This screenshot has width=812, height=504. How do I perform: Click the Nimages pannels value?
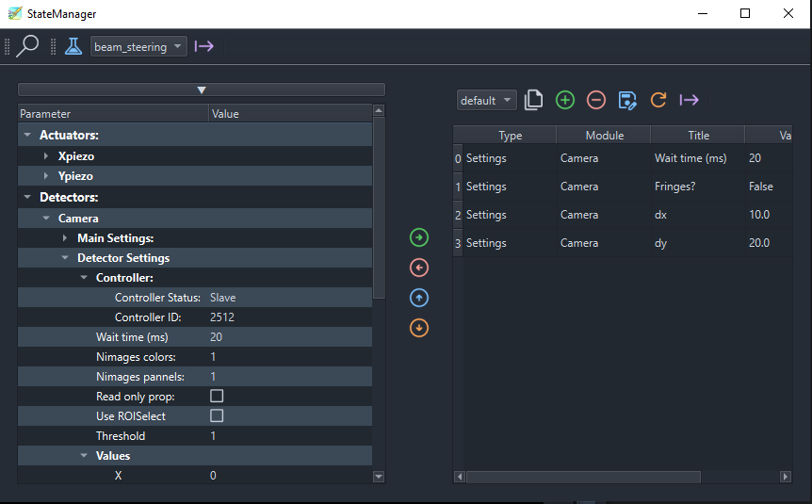(290, 377)
